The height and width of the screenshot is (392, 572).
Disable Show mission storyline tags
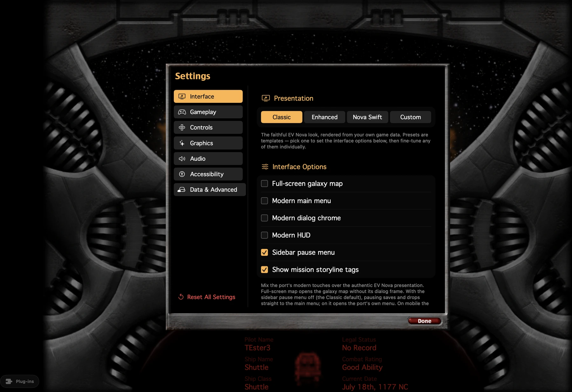click(264, 269)
